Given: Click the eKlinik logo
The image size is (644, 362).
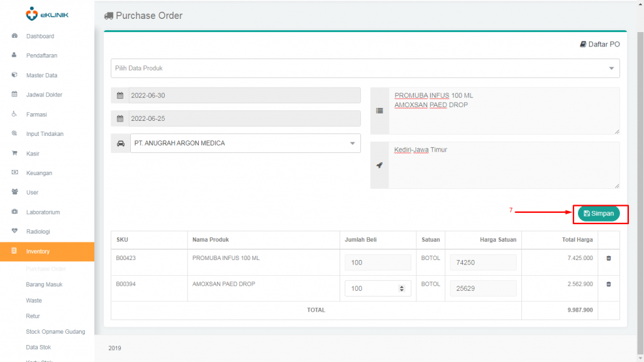Looking at the screenshot, I should pos(47,14).
